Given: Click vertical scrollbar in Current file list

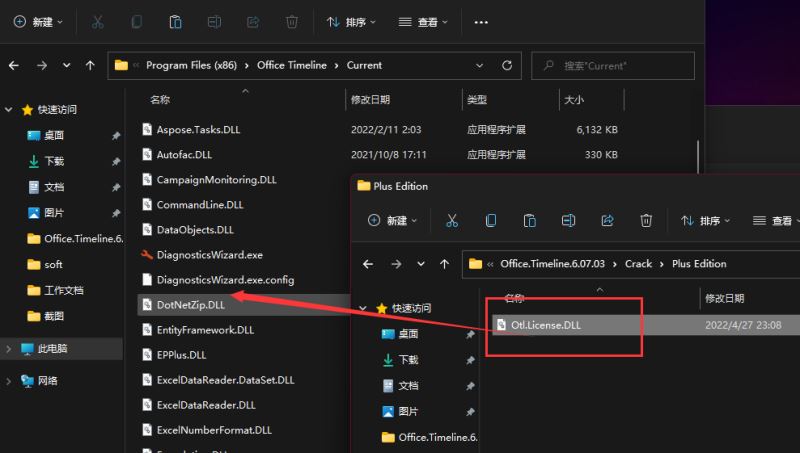Looking at the screenshot, I should pos(697,156).
